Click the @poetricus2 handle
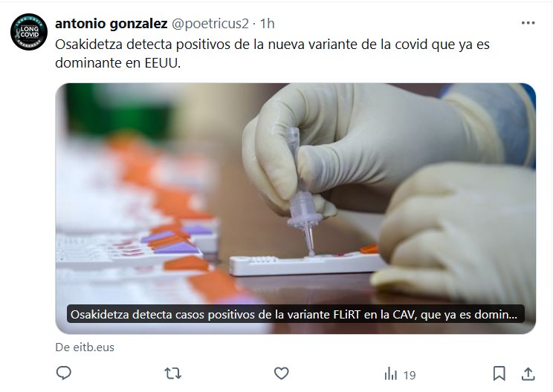 (x=210, y=24)
